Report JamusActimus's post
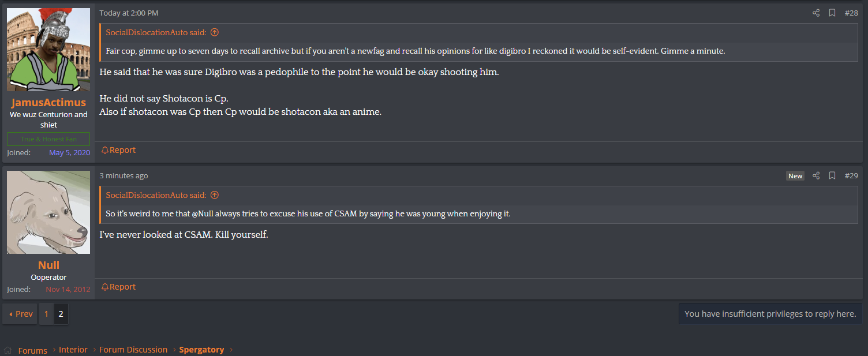This screenshot has height=356, width=868. 118,150
